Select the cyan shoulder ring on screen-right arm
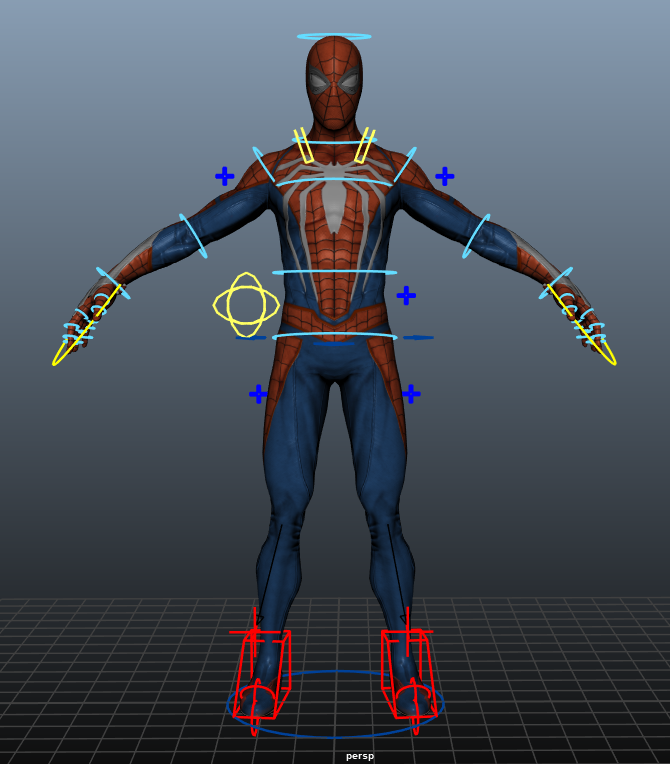This screenshot has height=764, width=670. tap(405, 165)
